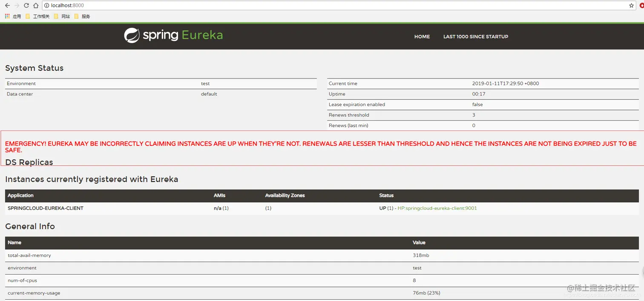The height and width of the screenshot is (301, 644).
Task: Click the Name column header in General Info
Action: pyautogui.click(x=14, y=242)
